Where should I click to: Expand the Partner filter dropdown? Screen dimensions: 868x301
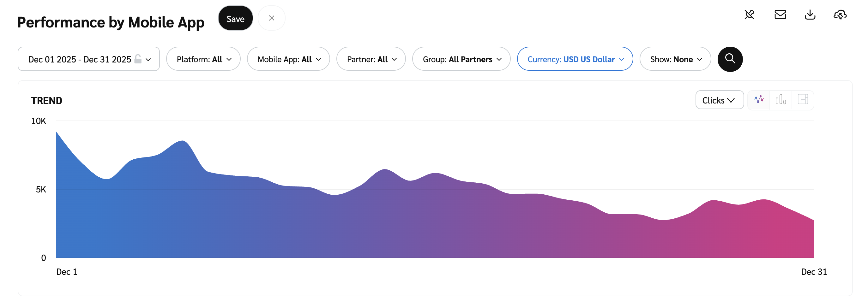click(371, 59)
